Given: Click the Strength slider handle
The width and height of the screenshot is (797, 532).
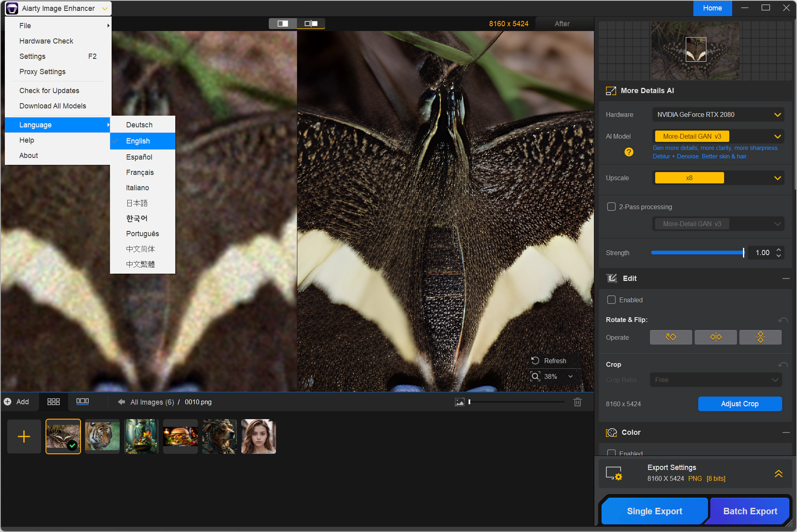Looking at the screenshot, I should (x=743, y=253).
